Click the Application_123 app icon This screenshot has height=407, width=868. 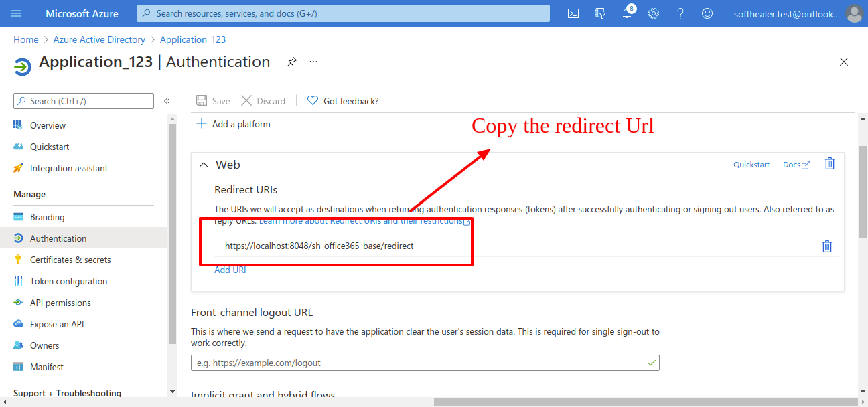click(x=23, y=66)
